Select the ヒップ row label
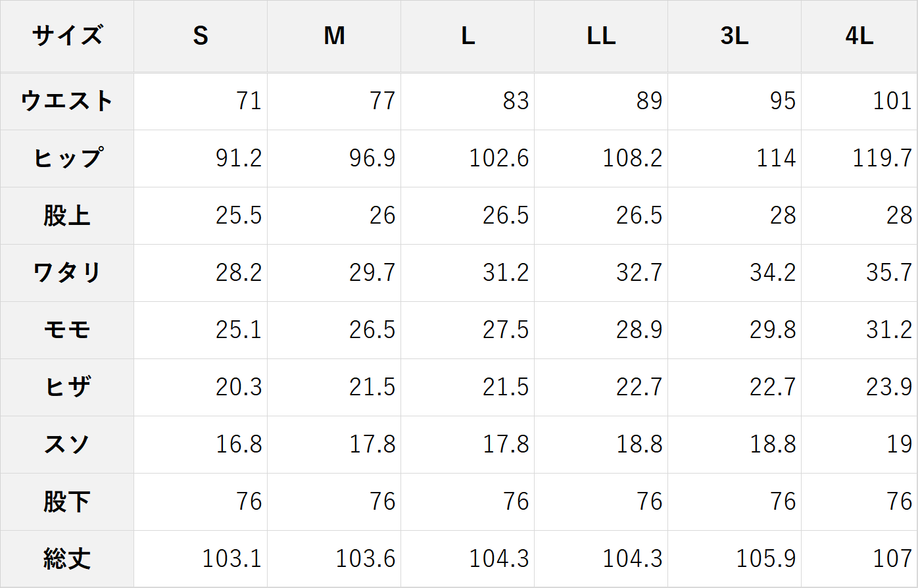Screen dimensions: 918x588 [67, 159]
